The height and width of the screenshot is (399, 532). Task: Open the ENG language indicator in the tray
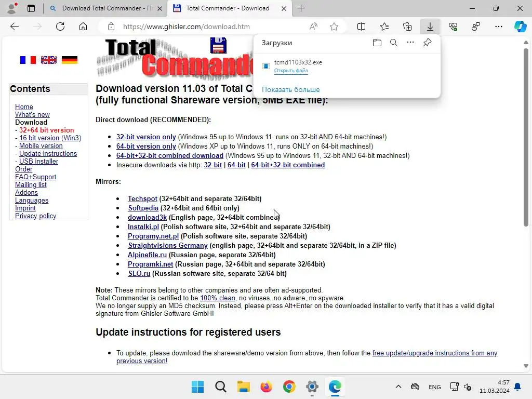point(435,387)
